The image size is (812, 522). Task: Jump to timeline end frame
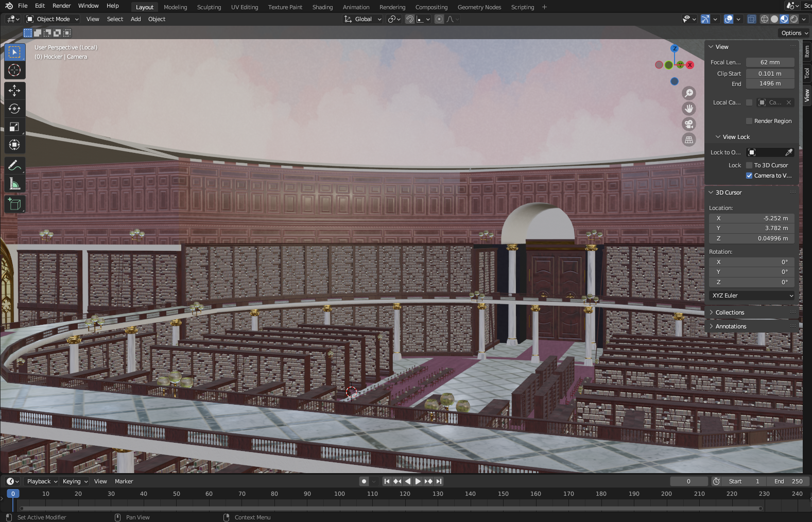pyautogui.click(x=439, y=481)
